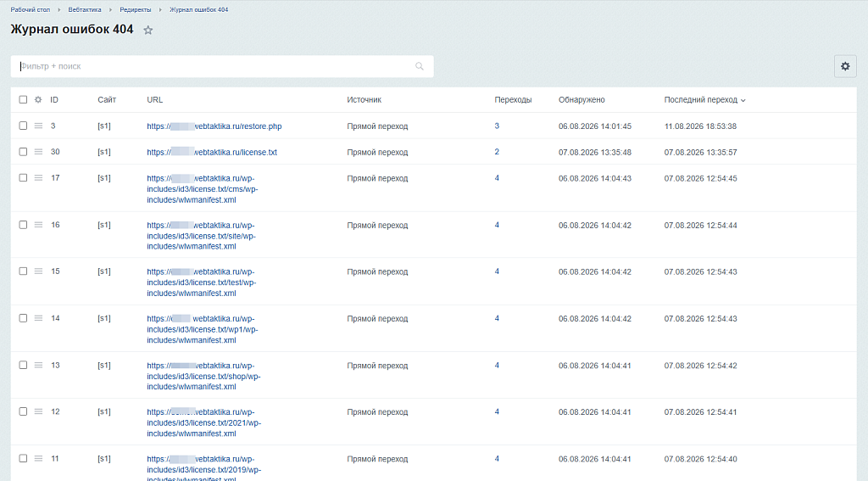Add page to favorites with star icon
Viewport: 868px width, 481px height.
click(x=147, y=31)
